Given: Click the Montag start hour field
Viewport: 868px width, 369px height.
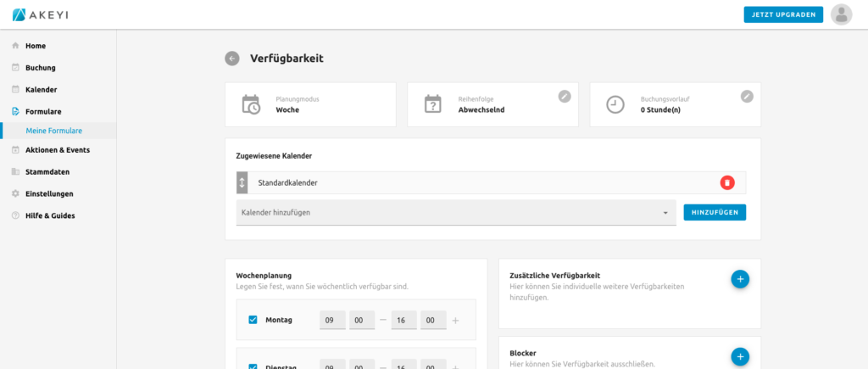Looking at the screenshot, I should (x=332, y=320).
